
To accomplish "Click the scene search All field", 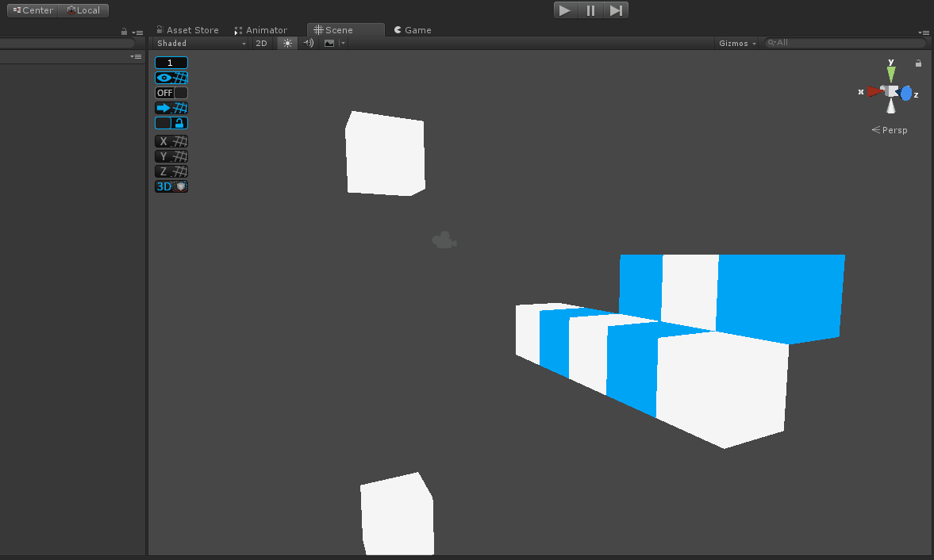I will 845,43.
